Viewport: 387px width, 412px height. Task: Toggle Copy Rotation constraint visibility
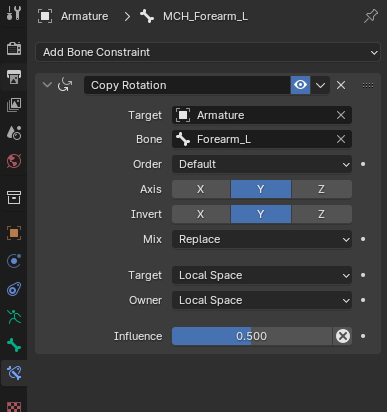coord(300,85)
